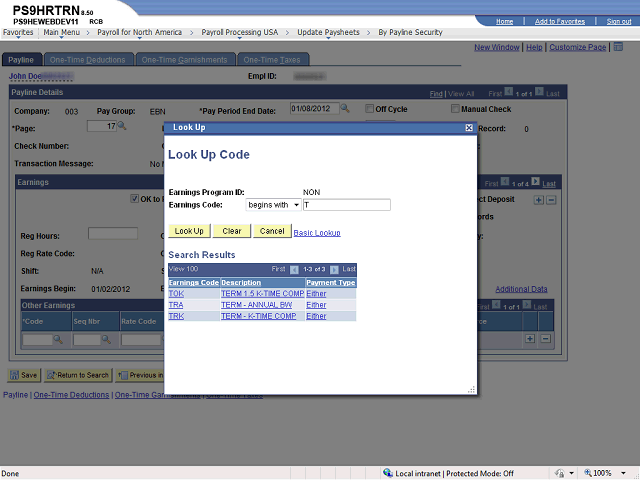Show the next Payline Details row

tap(539, 91)
